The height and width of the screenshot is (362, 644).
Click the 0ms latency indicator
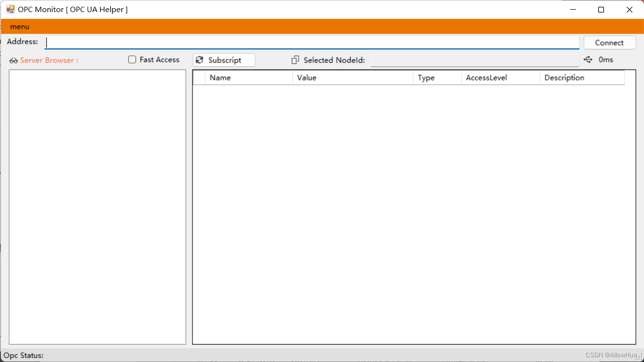tap(606, 59)
